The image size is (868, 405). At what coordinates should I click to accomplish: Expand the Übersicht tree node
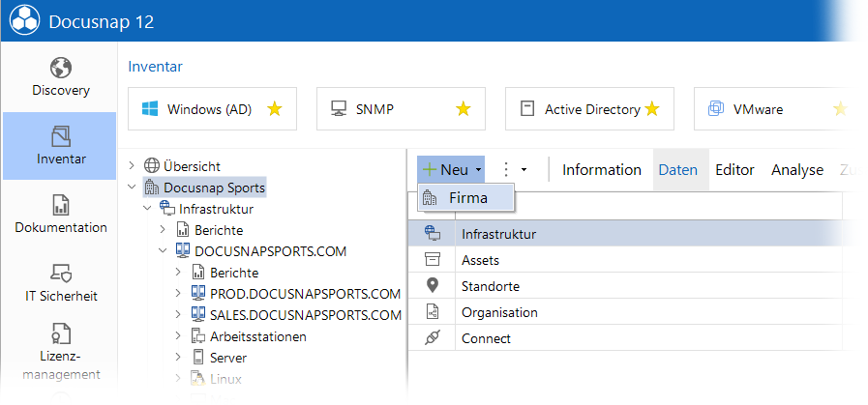(132, 166)
